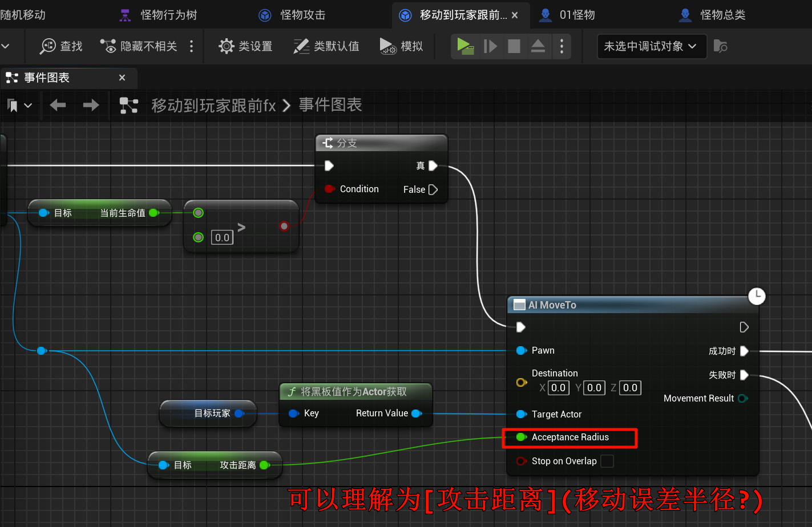
Task: Click the navigate back arrow
Action: coord(58,105)
